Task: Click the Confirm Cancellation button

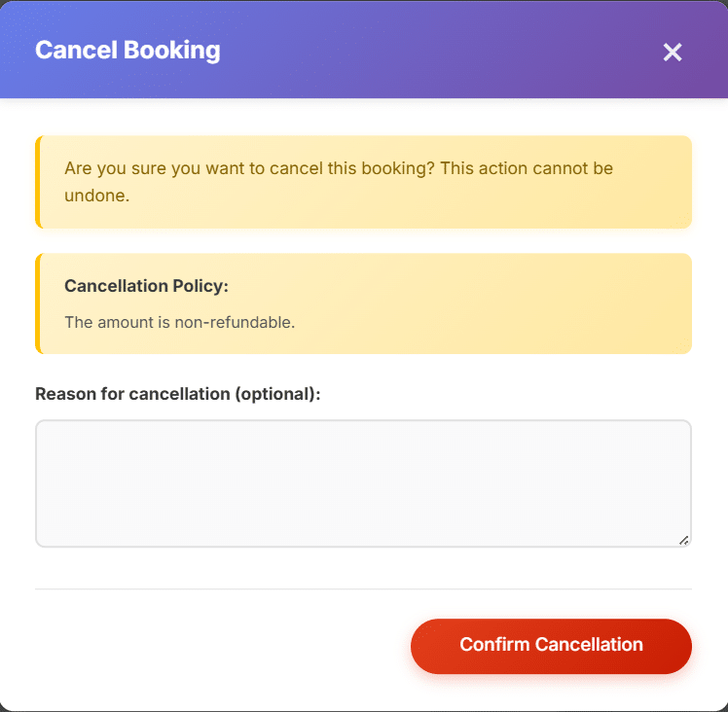Action: 551,646
